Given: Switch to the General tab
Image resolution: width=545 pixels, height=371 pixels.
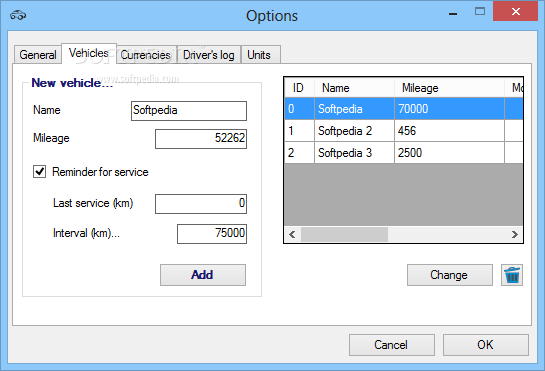Looking at the screenshot, I should (x=38, y=55).
